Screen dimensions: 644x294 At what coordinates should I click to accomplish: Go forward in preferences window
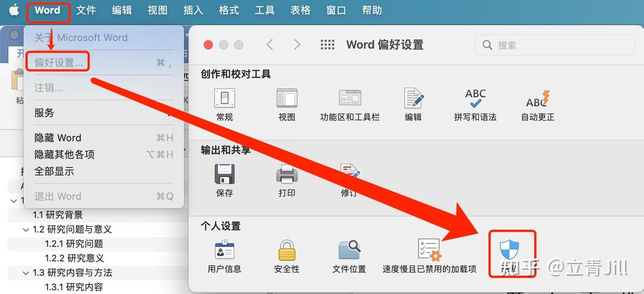(297, 45)
